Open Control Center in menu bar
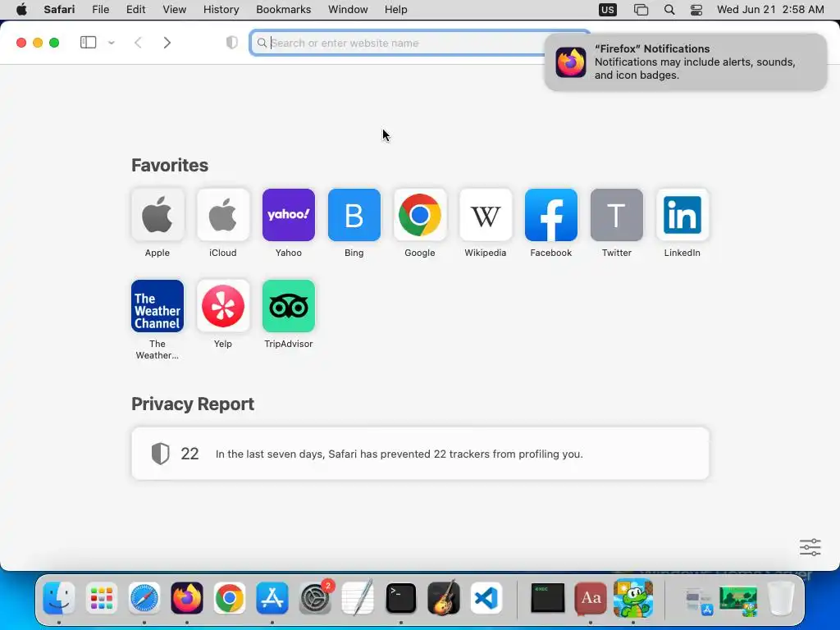 (x=696, y=10)
